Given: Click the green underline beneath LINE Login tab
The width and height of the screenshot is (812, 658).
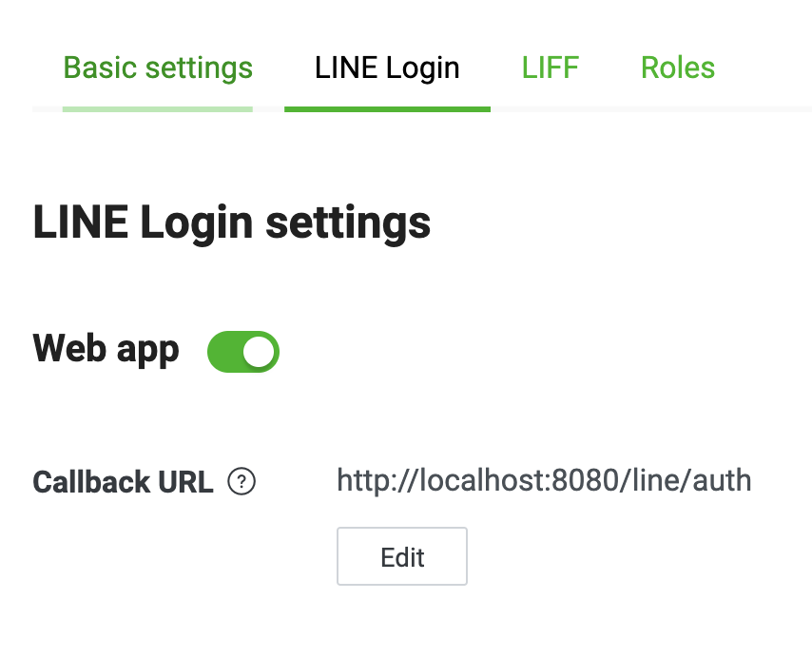Looking at the screenshot, I should pyautogui.click(x=387, y=109).
